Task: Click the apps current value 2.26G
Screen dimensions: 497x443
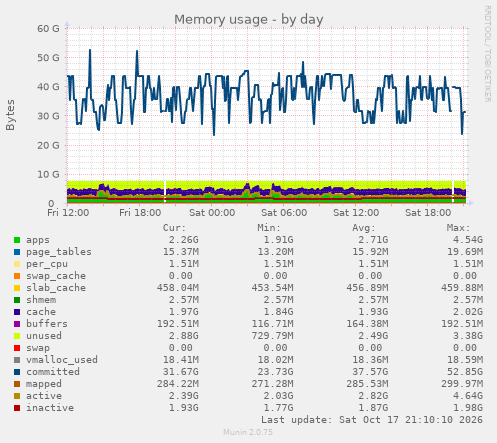Action: [183, 240]
